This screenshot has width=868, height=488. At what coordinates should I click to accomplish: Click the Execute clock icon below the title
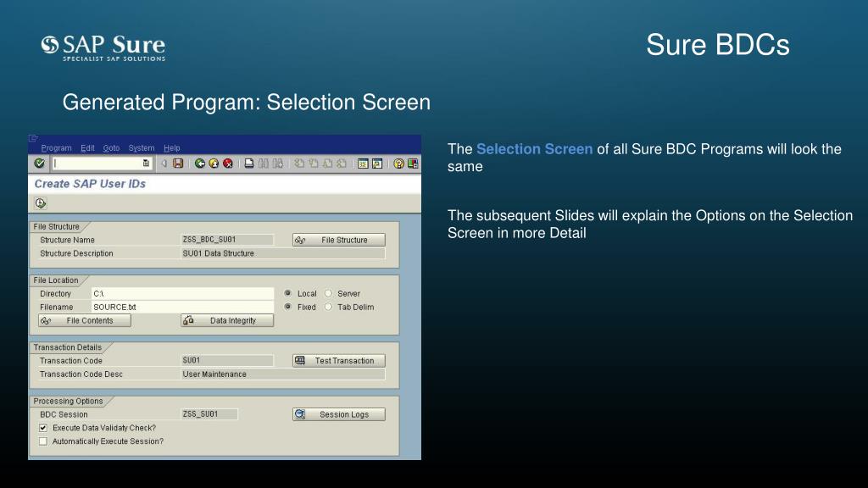[41, 203]
